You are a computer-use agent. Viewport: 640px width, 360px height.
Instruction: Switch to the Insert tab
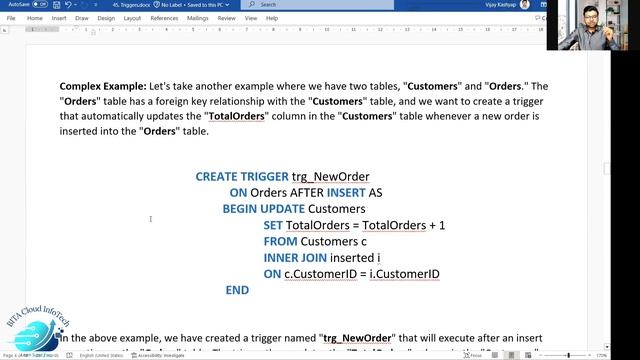pyautogui.click(x=59, y=18)
